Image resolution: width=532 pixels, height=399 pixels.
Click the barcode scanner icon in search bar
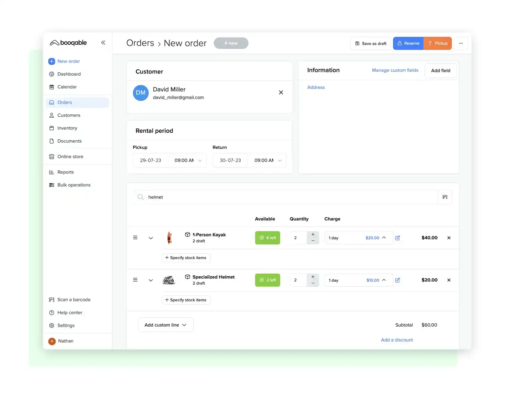point(445,197)
